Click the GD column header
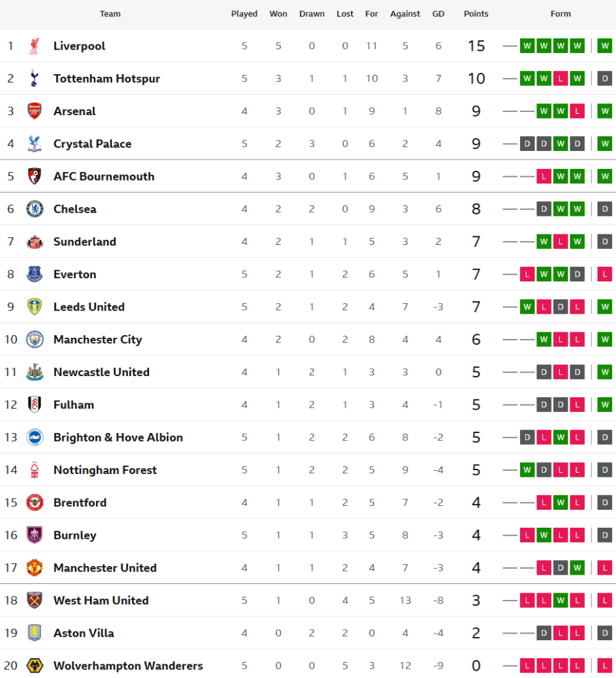616x678 pixels. pyautogui.click(x=438, y=14)
